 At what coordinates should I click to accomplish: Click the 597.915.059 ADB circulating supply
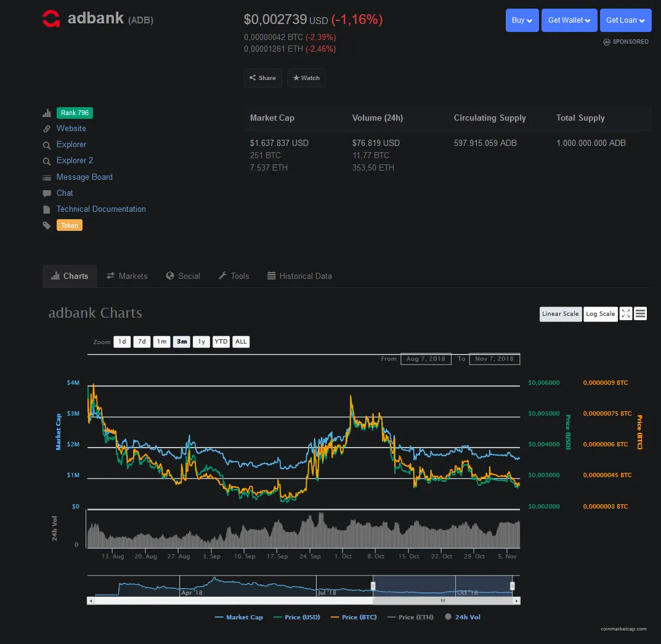(x=485, y=143)
